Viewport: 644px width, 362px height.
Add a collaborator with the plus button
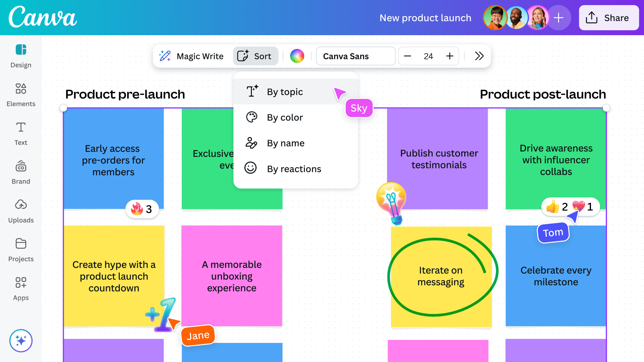pyautogui.click(x=559, y=18)
